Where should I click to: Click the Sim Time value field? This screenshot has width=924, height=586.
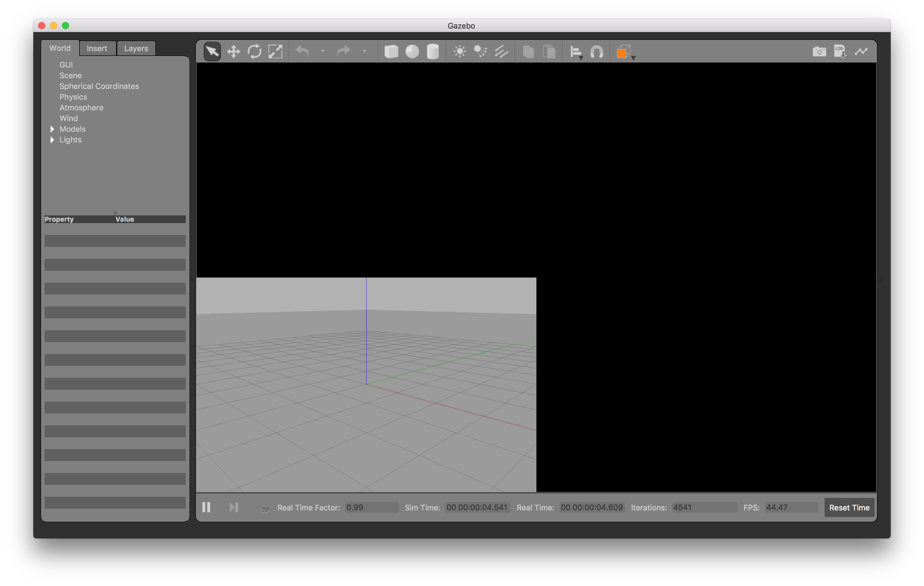477,507
